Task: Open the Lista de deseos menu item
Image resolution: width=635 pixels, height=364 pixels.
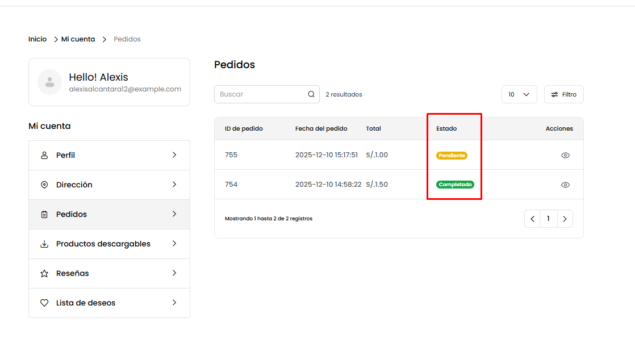Action: [x=109, y=303]
